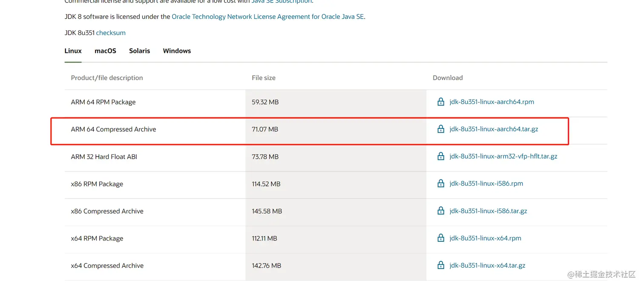Select the x86 Compressed Archive text
The image size is (644, 287).
click(107, 211)
